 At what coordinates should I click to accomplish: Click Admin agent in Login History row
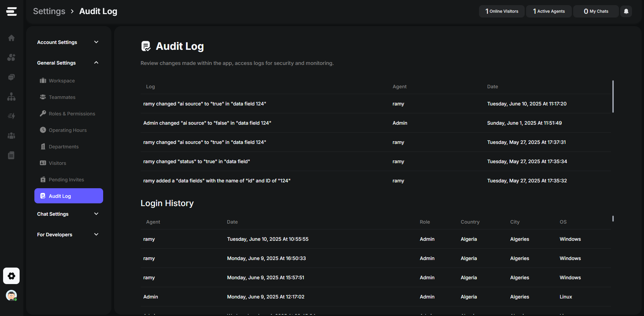coord(151,297)
